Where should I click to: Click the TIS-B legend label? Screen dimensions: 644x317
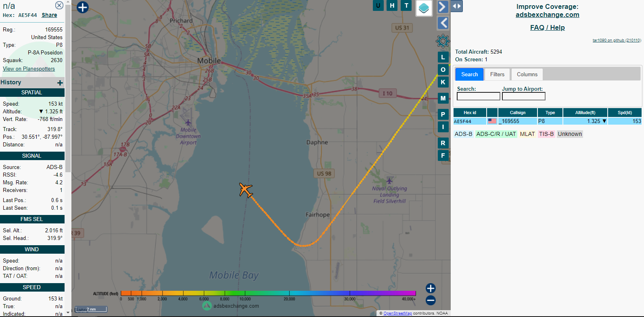[x=546, y=134]
